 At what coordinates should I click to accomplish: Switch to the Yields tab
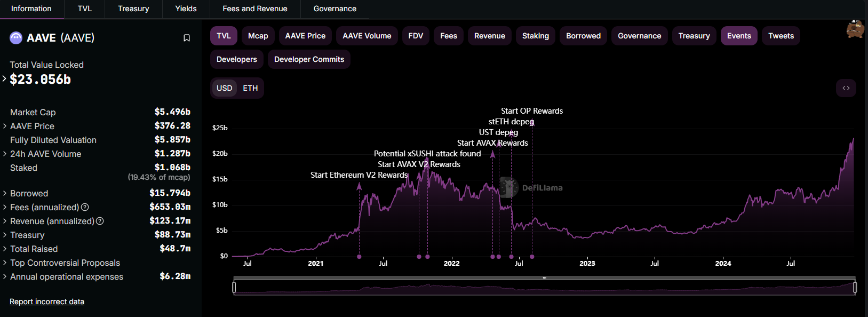point(186,9)
